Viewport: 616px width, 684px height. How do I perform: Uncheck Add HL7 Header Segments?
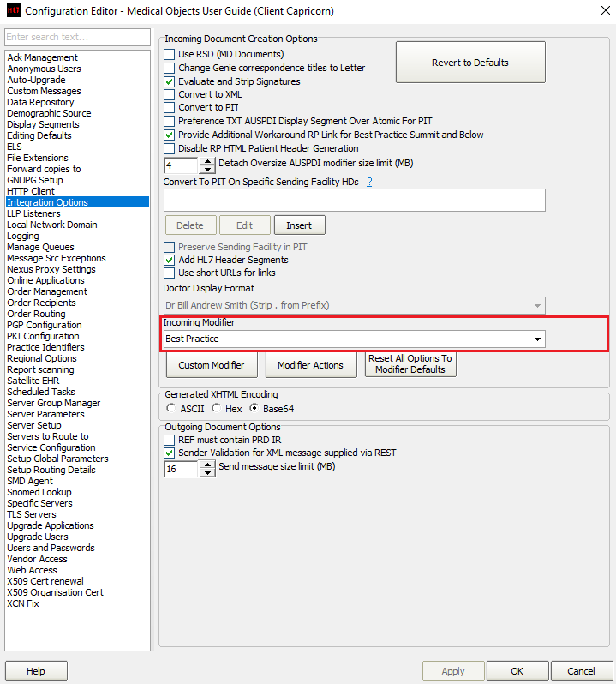tap(169, 260)
